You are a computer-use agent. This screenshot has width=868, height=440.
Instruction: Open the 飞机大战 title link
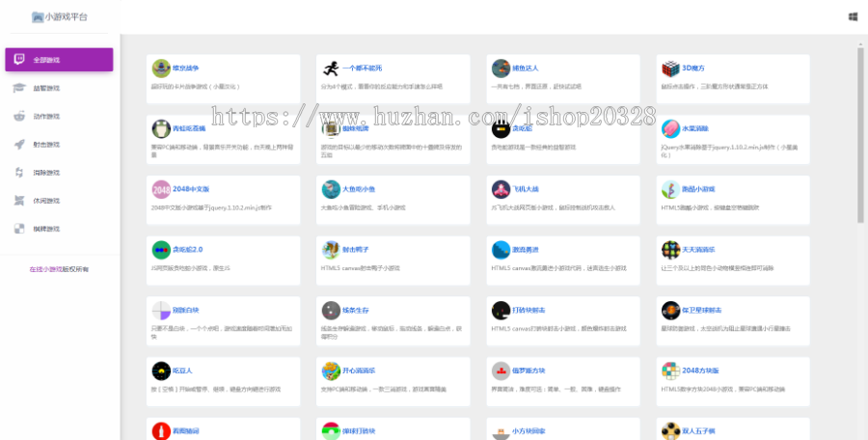(x=526, y=189)
